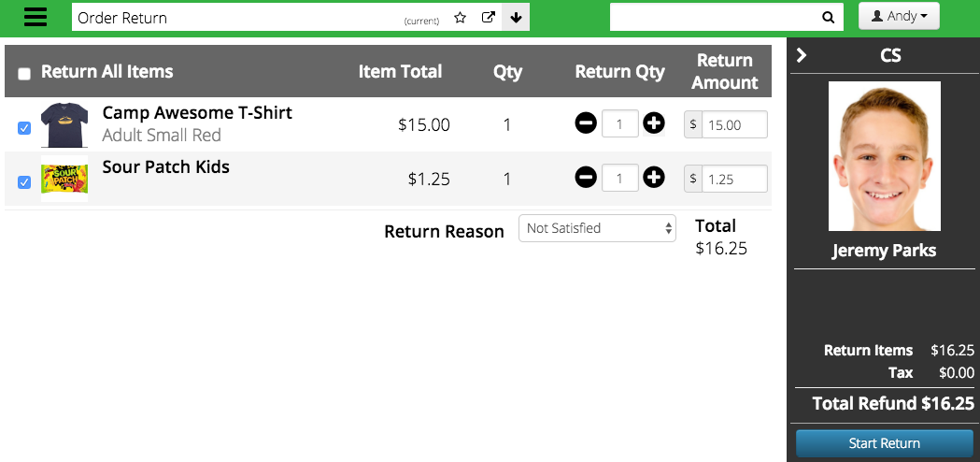The image size is (980, 462).
Task: Increase Sour Patch Kids return quantity
Action: pos(654,178)
